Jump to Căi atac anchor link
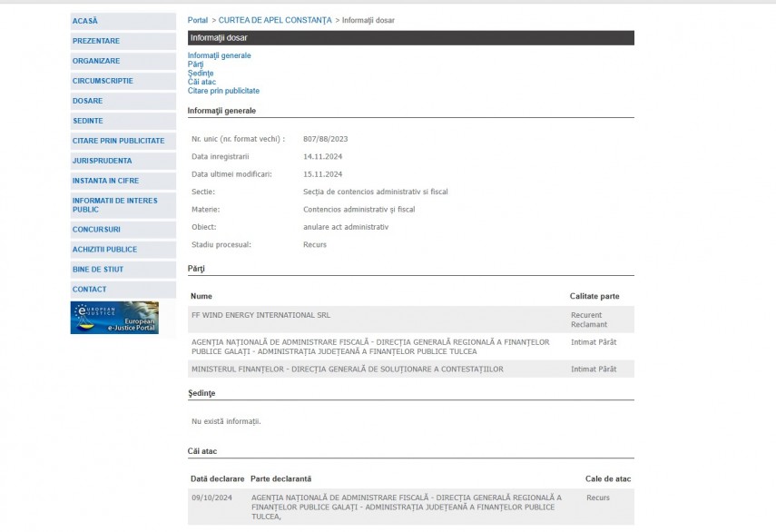This screenshot has width=776, height=532. (x=201, y=82)
